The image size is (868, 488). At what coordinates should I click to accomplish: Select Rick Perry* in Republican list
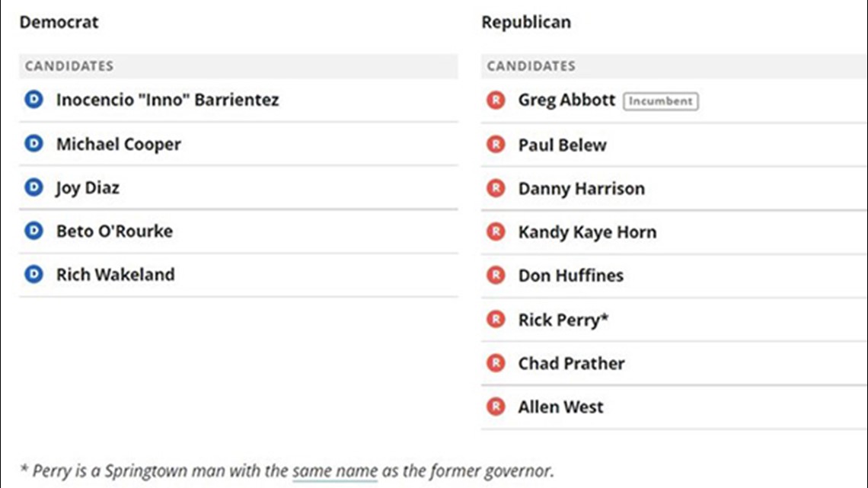tap(563, 320)
